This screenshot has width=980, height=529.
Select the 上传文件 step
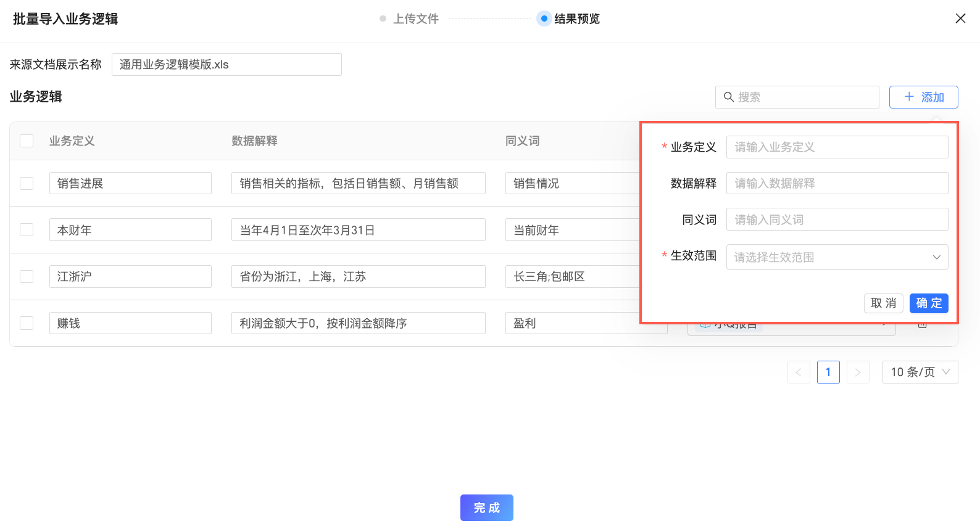click(x=409, y=18)
